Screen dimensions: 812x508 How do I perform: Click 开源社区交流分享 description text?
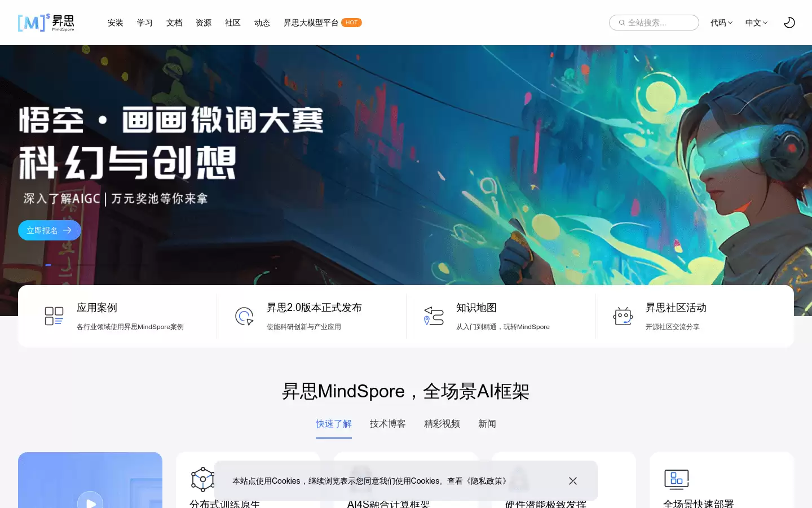pyautogui.click(x=673, y=327)
